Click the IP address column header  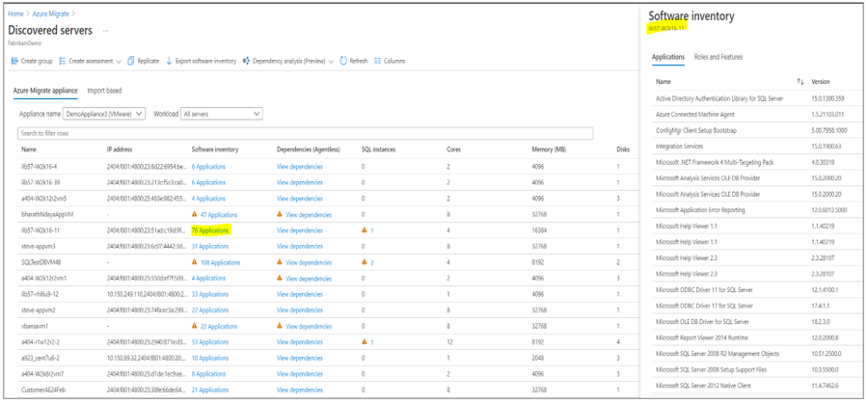[120, 149]
